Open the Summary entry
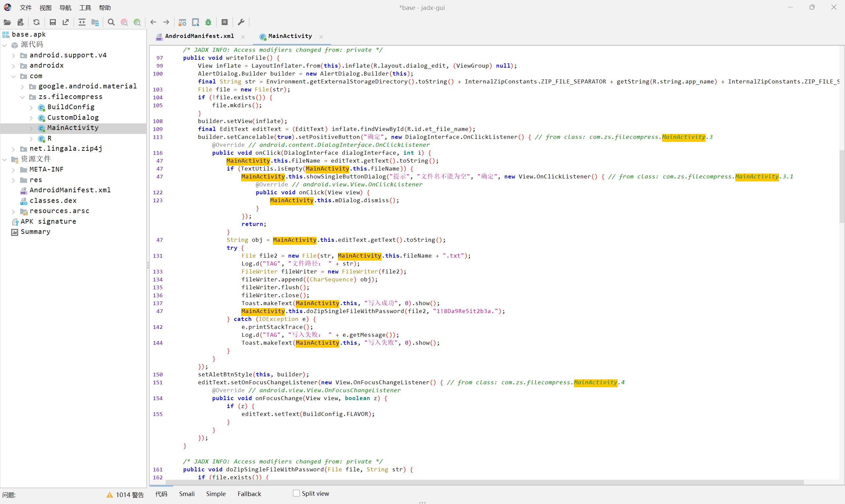Viewport: 845px width, 504px height. tap(35, 232)
